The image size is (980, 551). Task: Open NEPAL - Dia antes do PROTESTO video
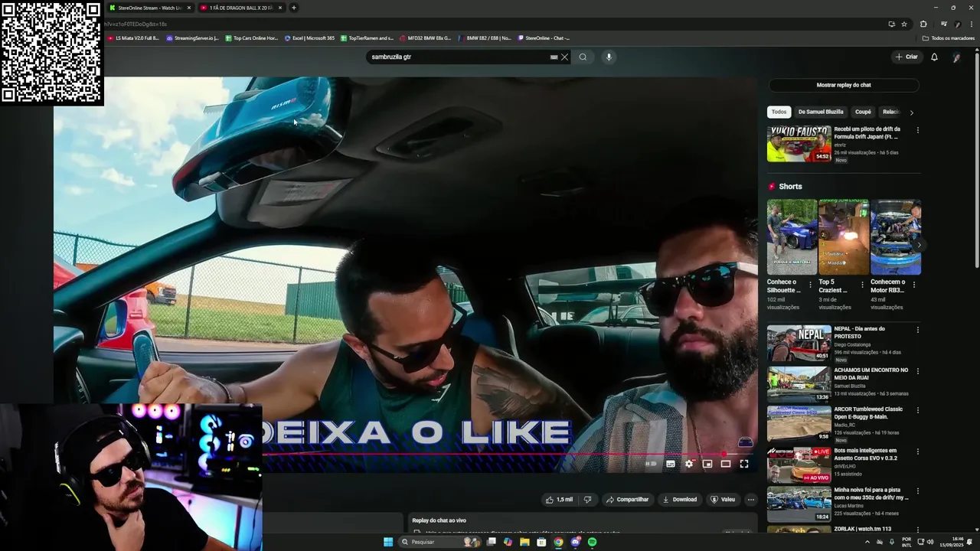(799, 343)
